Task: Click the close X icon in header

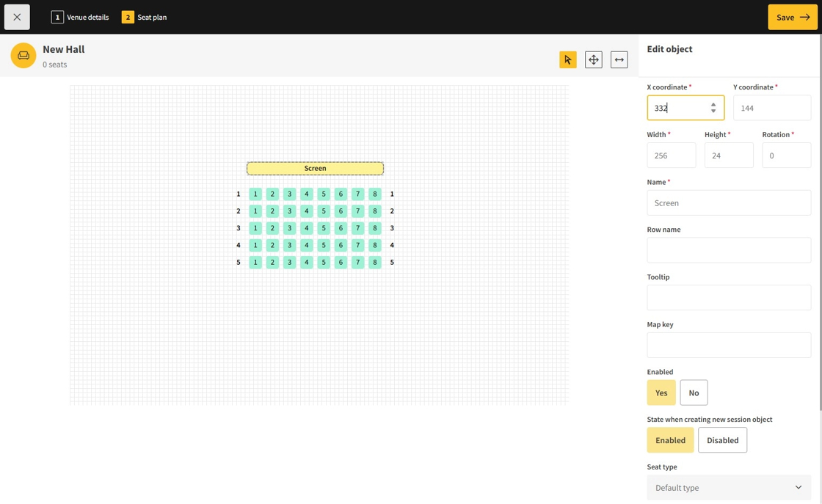Action: click(17, 17)
